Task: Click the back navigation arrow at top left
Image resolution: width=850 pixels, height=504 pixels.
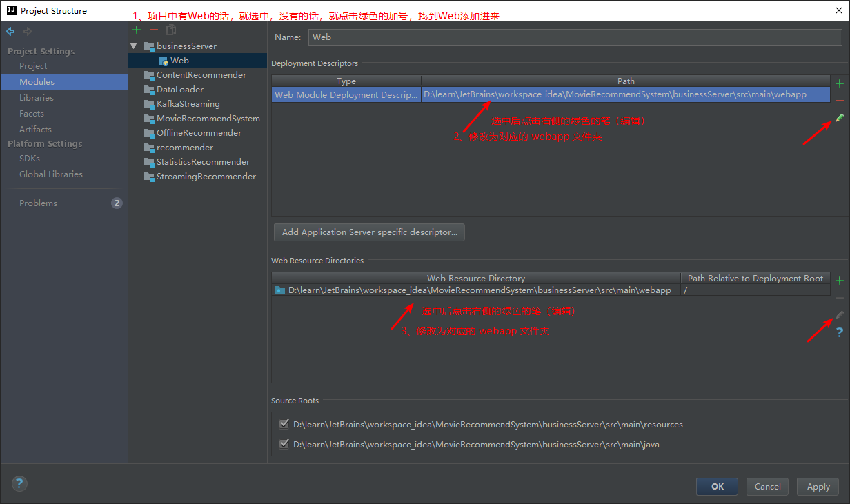Action: coord(10,31)
